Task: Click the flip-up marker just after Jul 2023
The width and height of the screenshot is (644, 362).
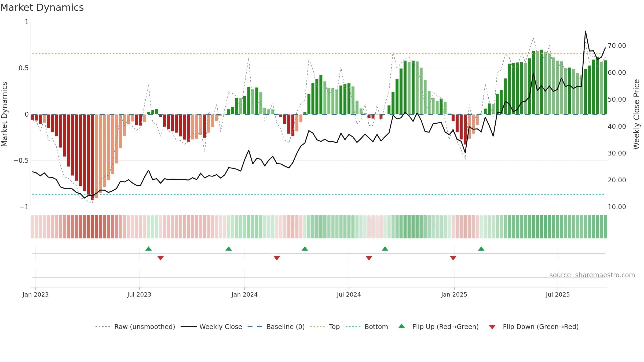Action: pos(148,249)
